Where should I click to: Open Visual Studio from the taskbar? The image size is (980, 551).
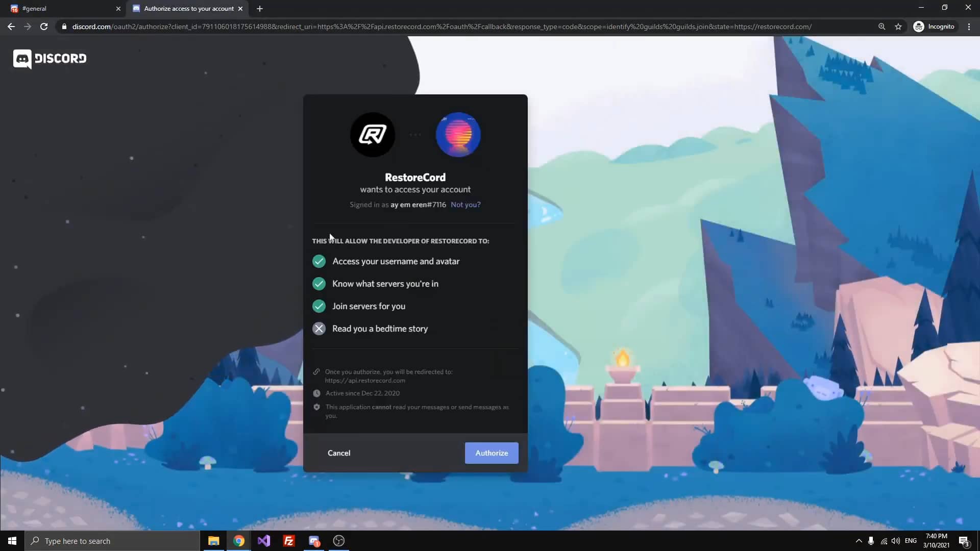(263, 541)
